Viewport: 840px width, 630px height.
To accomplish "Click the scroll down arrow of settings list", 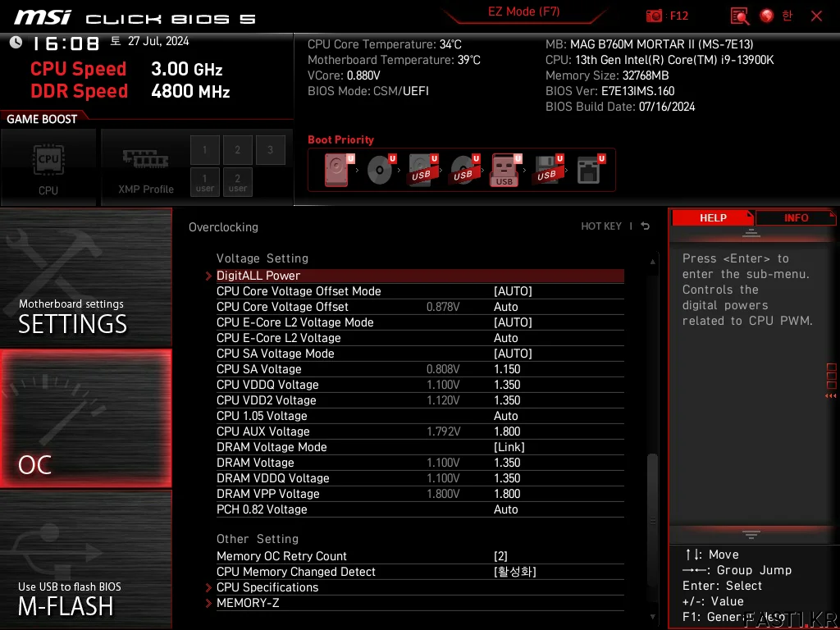I will tap(652, 617).
